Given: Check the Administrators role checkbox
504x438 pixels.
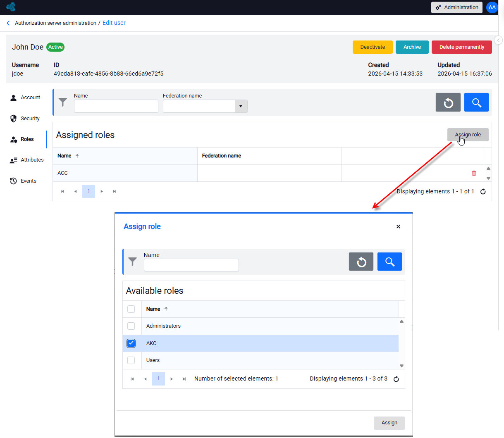Looking at the screenshot, I should click(131, 326).
